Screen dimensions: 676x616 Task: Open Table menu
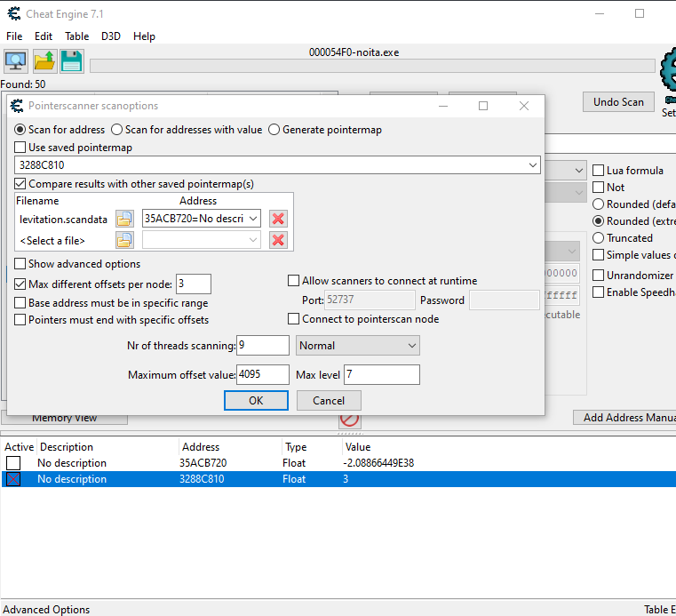click(x=76, y=36)
